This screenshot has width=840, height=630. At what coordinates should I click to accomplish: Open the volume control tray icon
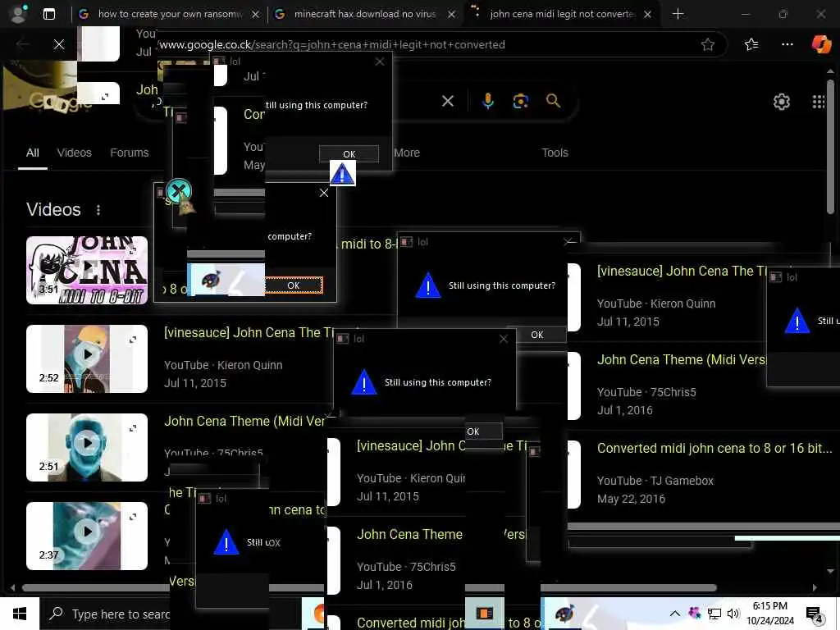point(733,614)
